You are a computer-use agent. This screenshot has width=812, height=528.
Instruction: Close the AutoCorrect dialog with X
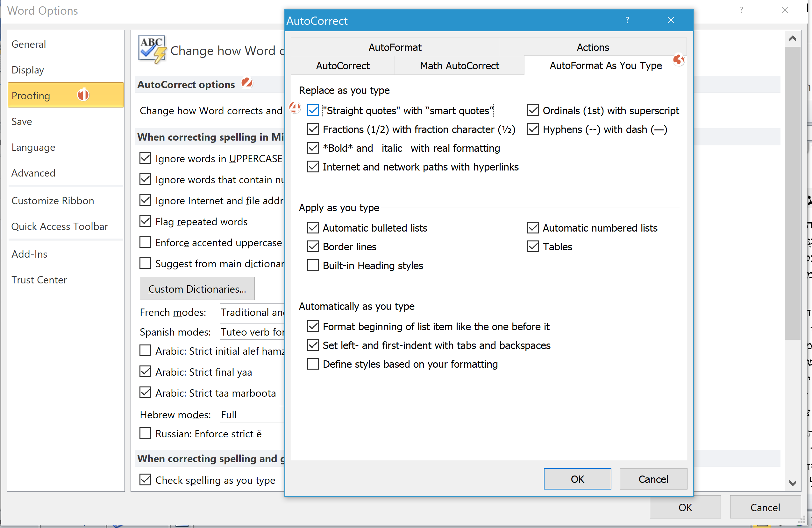tap(670, 20)
